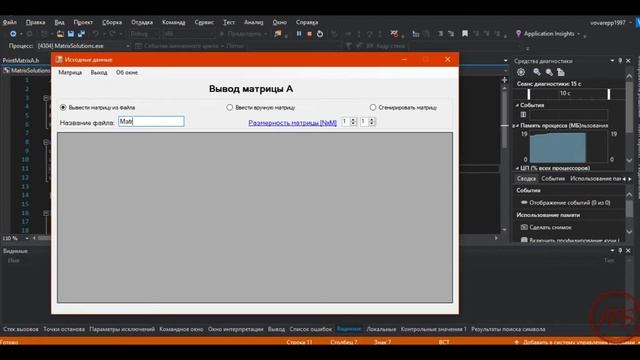Click the left handle of diagnostics timeline
Screen dimensions: 640x360
pos(529,94)
